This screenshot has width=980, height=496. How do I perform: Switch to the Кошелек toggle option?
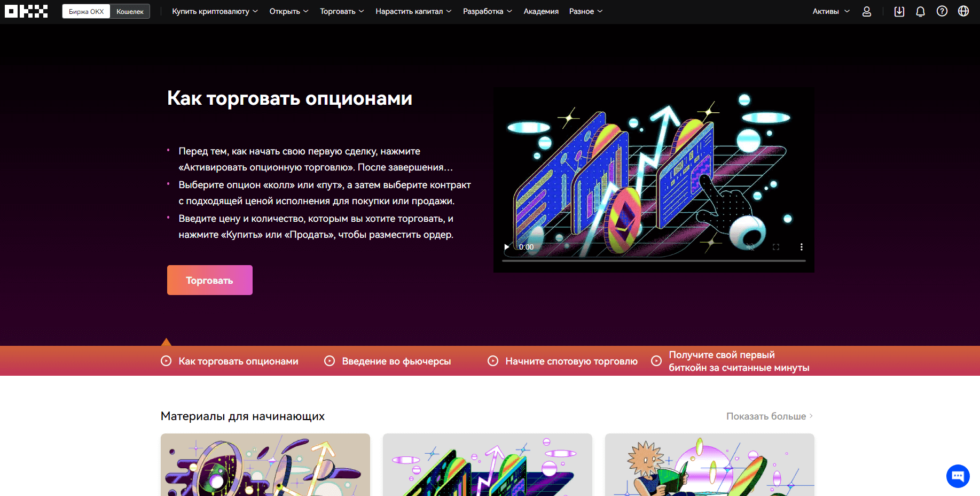[130, 11]
